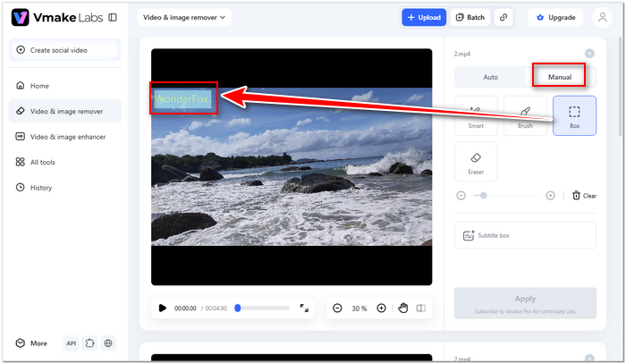The height and width of the screenshot is (364, 626).
Task: Activate the hand pan tool
Action: (x=402, y=309)
